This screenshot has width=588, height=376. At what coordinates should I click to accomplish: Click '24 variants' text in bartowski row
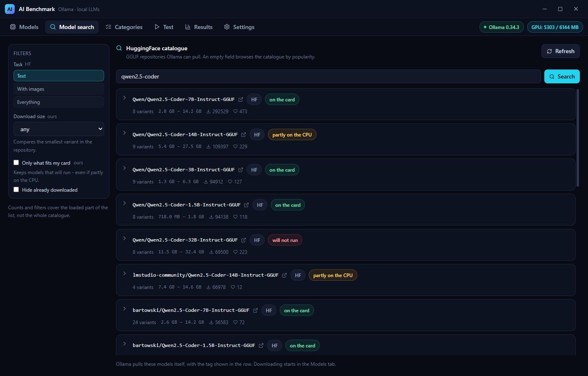(144, 322)
